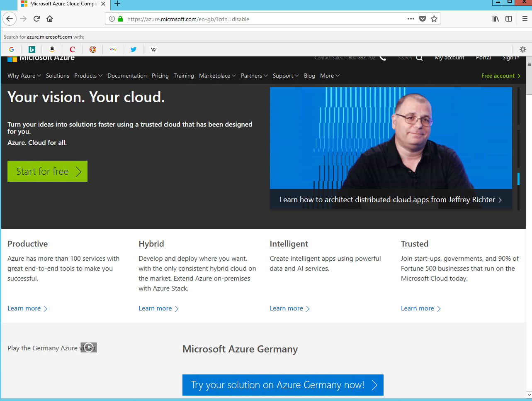Click the Free account link
This screenshot has width=532, height=401.
click(501, 76)
